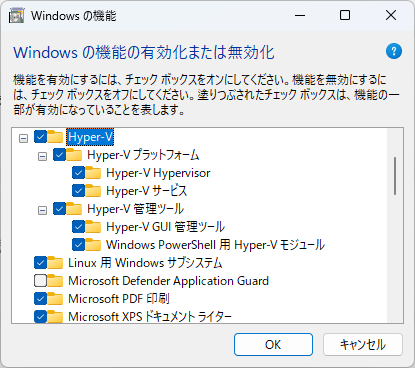Select Microsoft Defender Application Guard label
415x368 pixels.
[168, 281]
